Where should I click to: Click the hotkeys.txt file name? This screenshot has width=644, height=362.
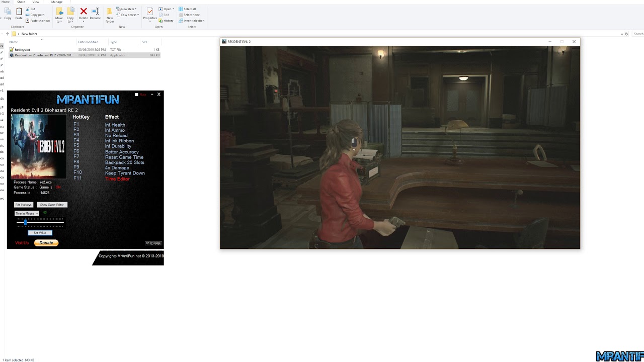[23, 50]
